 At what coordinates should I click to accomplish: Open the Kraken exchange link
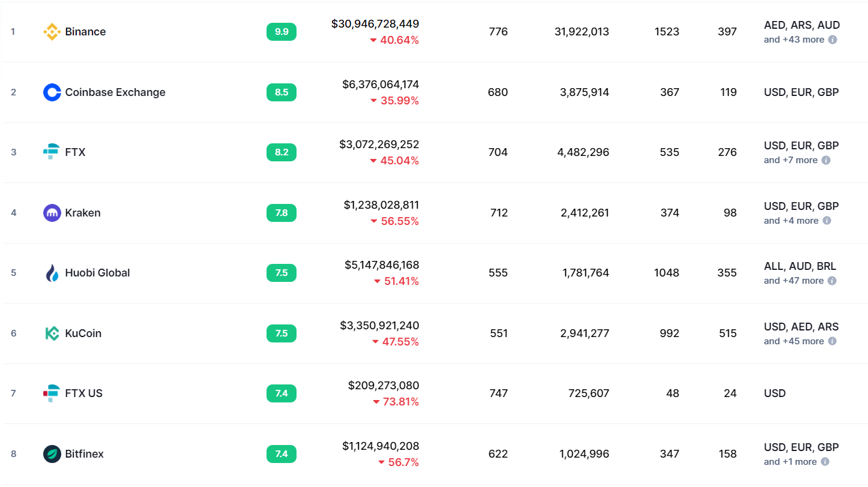[83, 213]
